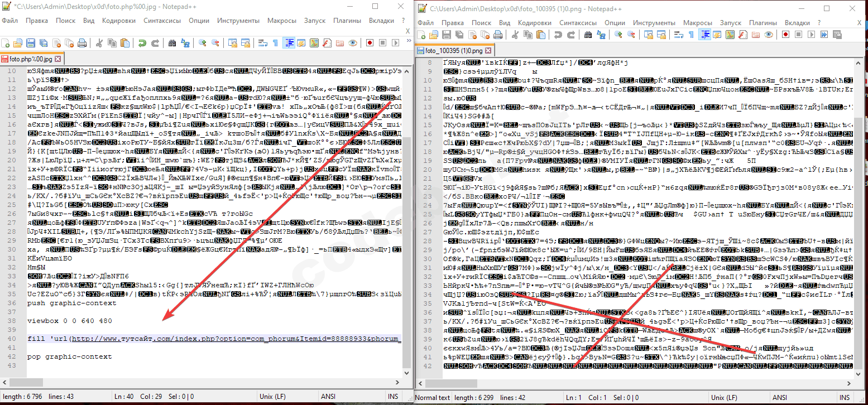Toggle show all characters in foto_100395 png window
The height and width of the screenshot is (405, 868).
click(x=692, y=35)
